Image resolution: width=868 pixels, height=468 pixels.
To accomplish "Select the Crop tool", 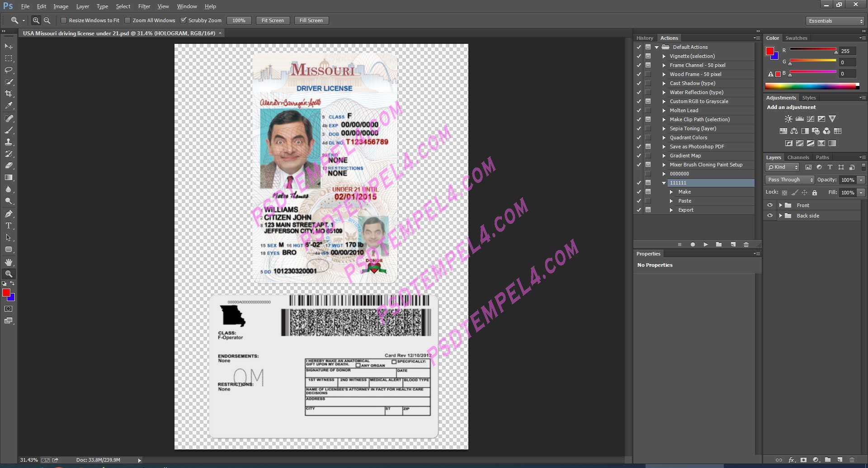I will 9,94.
